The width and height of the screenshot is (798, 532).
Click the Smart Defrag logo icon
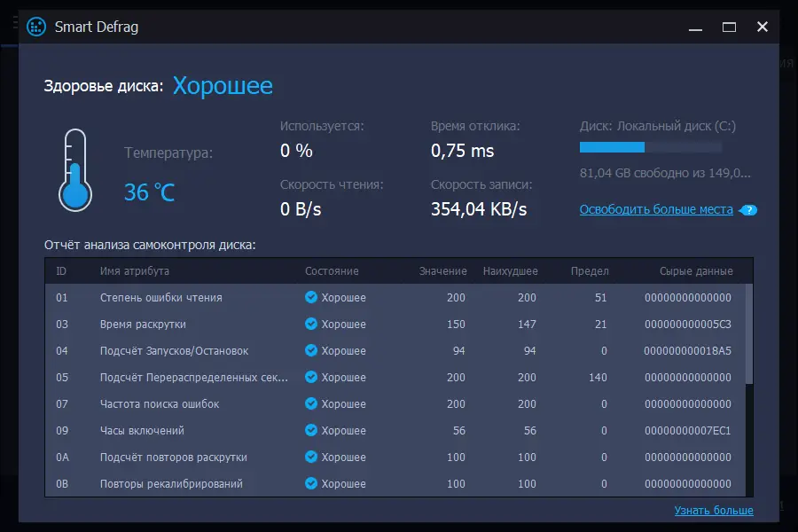point(36,27)
